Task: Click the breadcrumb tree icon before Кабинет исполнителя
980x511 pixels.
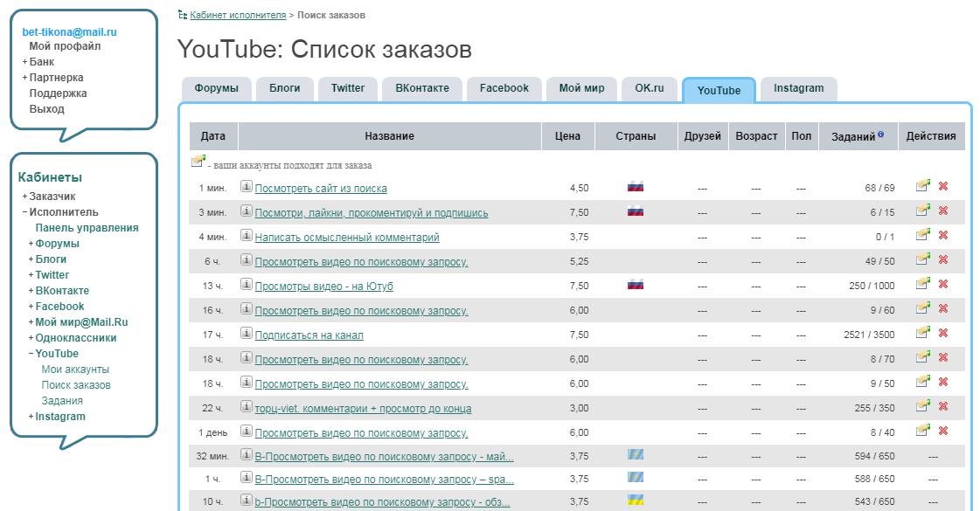Action: pos(183,14)
